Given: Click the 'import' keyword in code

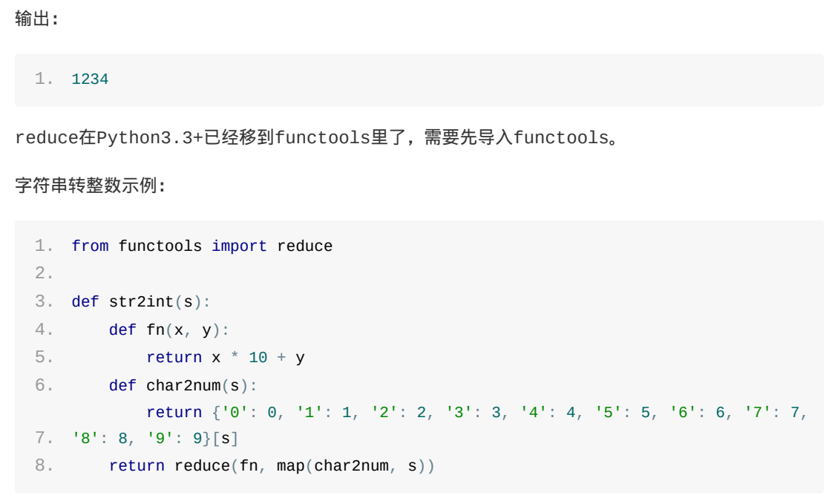Looking at the screenshot, I should (239, 246).
